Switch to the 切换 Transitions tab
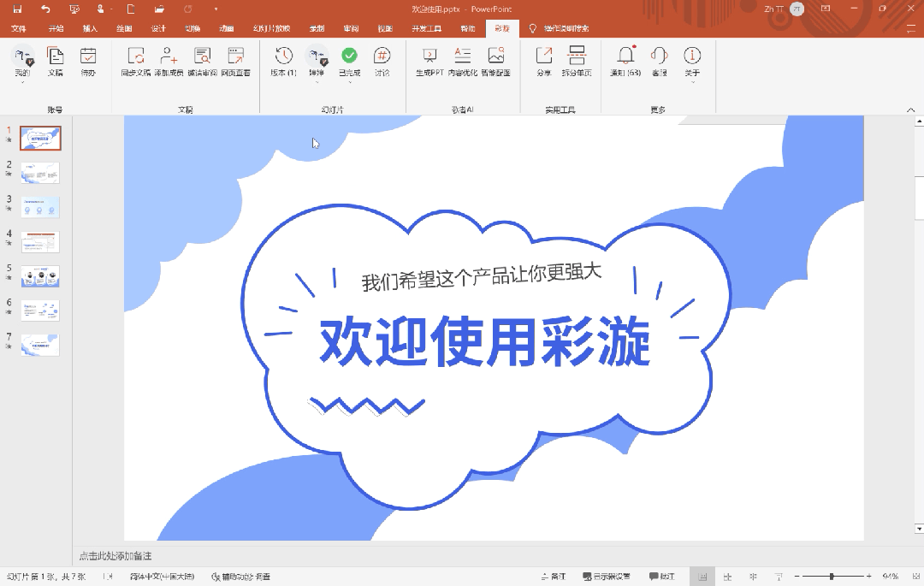 [192, 28]
